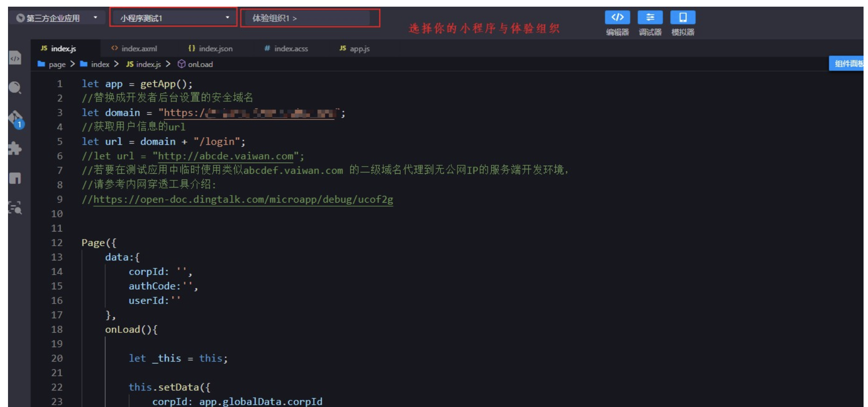This screenshot has width=868, height=407.
Task: Open the search sidebar icon
Action: coord(15,88)
